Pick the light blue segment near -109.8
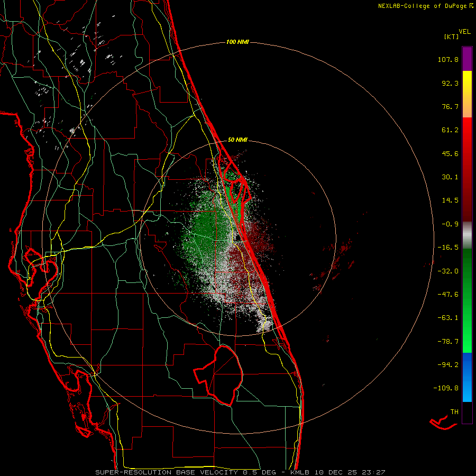Screen dimensions: 476x476 [467, 390]
